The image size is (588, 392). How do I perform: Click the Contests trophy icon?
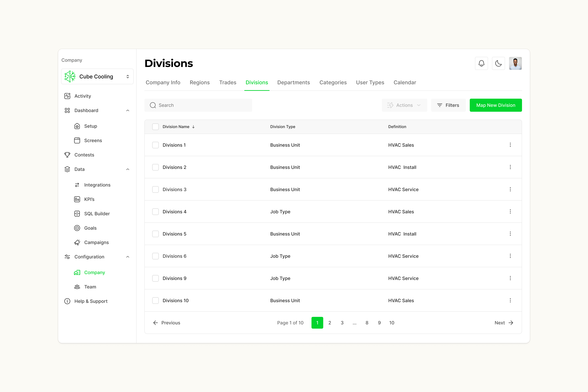[67, 155]
